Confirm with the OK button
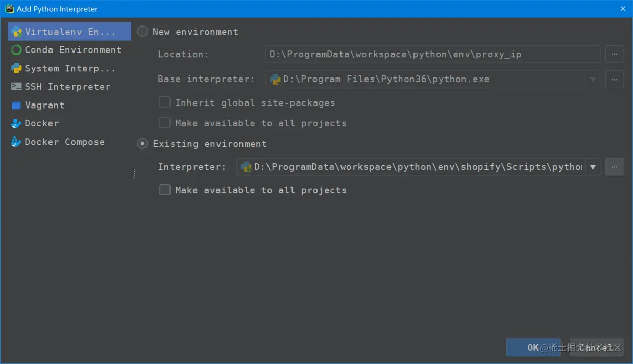 coord(533,347)
